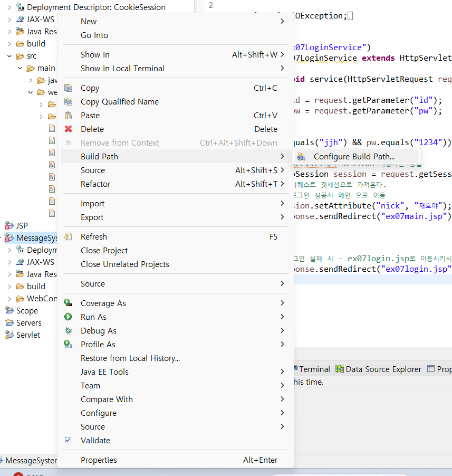Click the Servlet project icon
This screenshot has width=452, height=476.
click(x=9, y=335)
